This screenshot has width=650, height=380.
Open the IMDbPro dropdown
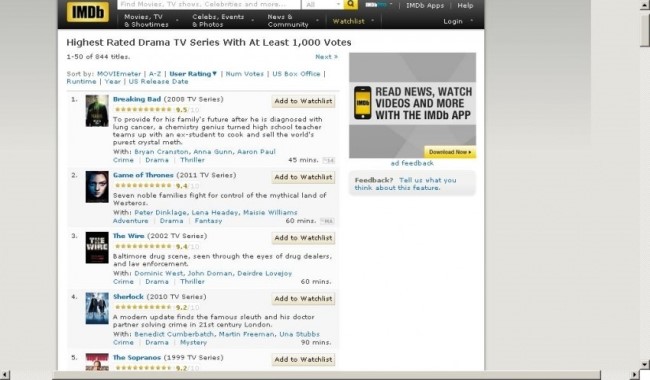click(378, 5)
